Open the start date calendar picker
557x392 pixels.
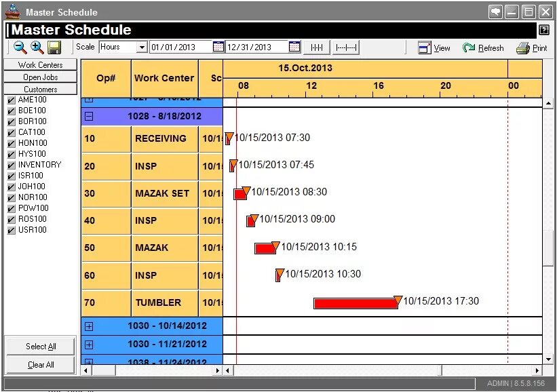[218, 47]
